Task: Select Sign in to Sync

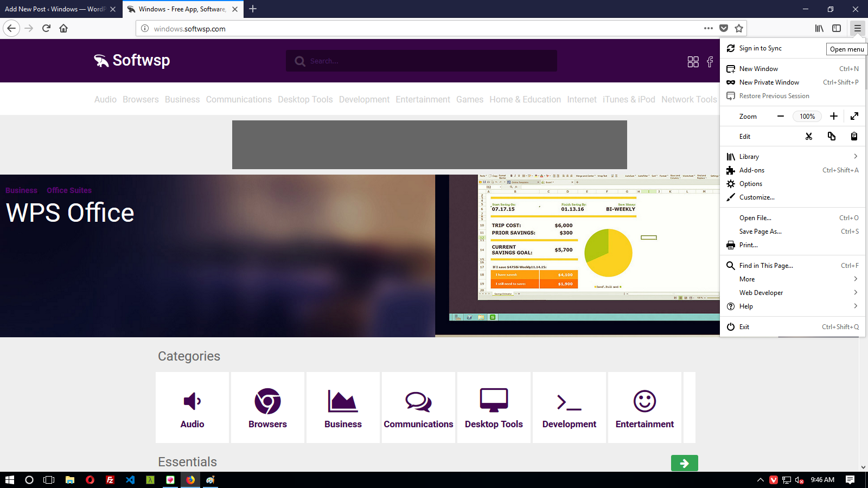Action: coord(793,48)
